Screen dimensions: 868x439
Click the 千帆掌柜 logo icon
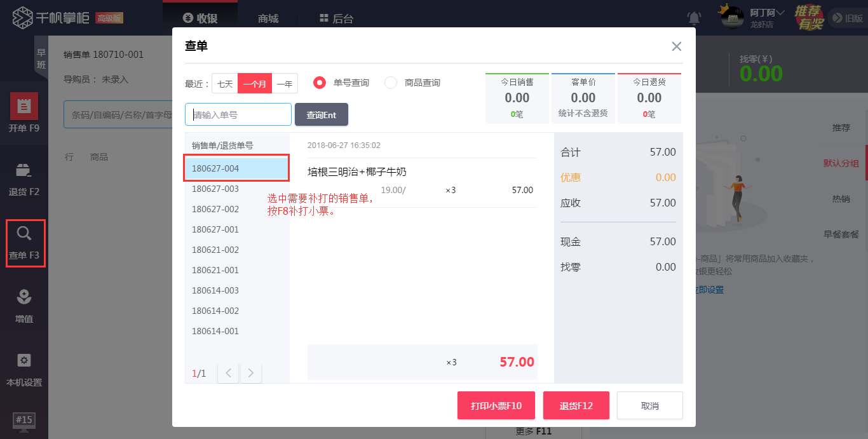click(21, 17)
